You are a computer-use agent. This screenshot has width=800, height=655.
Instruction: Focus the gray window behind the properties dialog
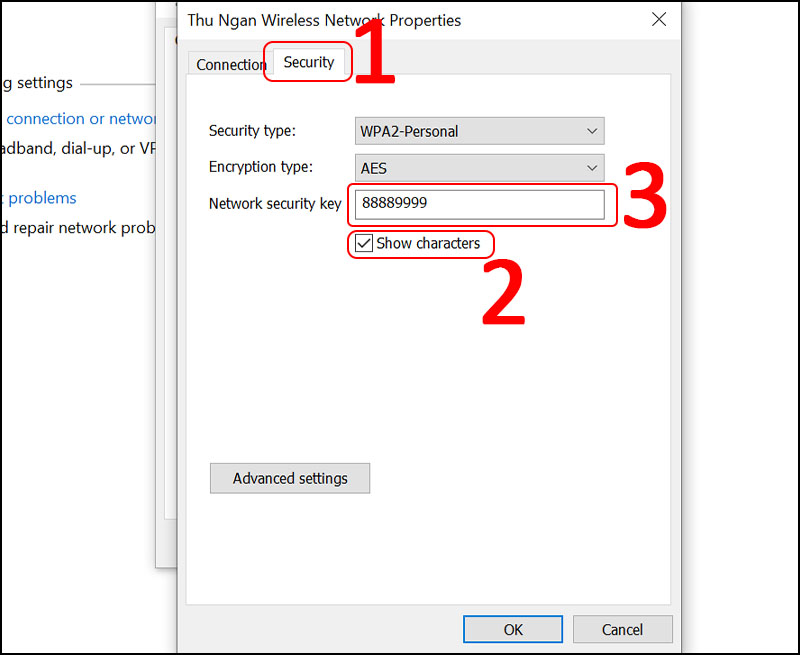166,400
